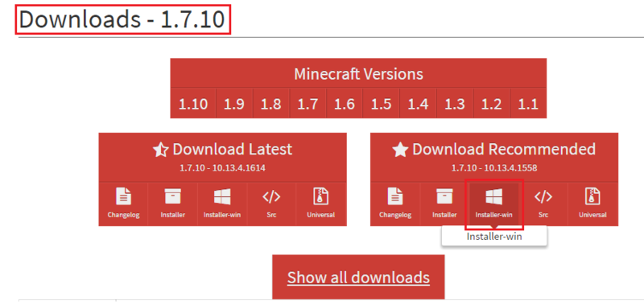Viewport: 644px width, 305px height.
Task: Open Changelog under Download Latest
Action: (123, 204)
